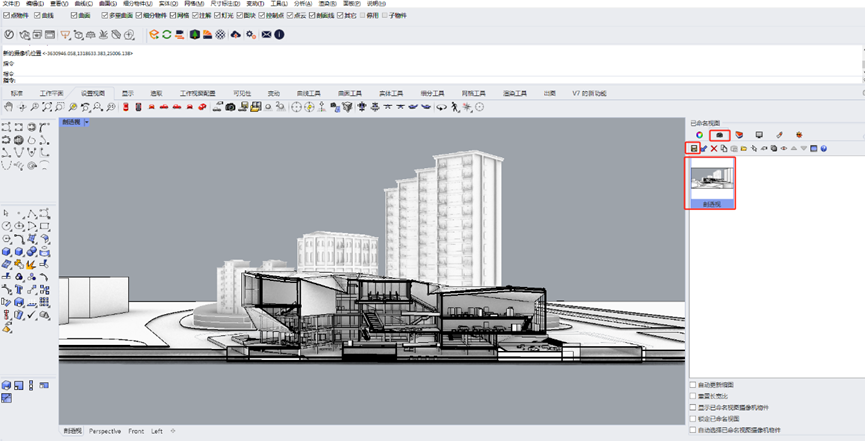This screenshot has height=441, width=865.
Task: Open the camera Named Views panel tab
Action: pos(719,134)
